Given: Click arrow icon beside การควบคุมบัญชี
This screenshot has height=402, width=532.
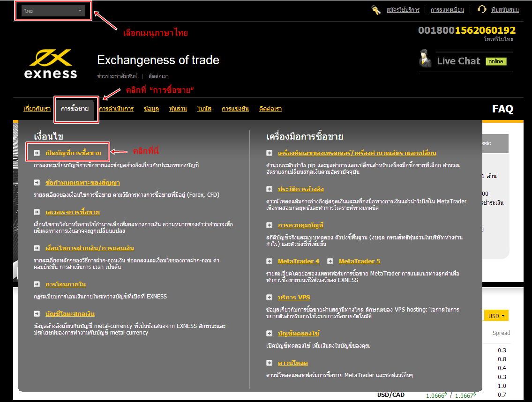Looking at the screenshot, I should pyautogui.click(x=269, y=225).
